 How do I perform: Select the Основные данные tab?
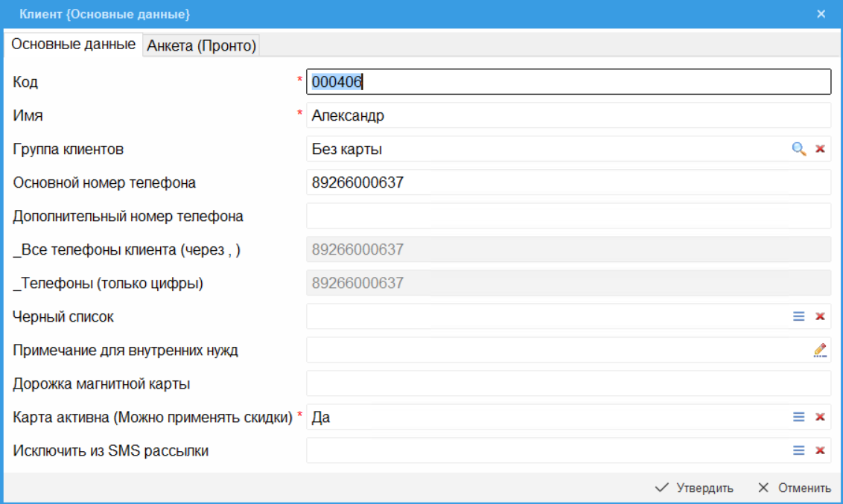click(x=74, y=44)
